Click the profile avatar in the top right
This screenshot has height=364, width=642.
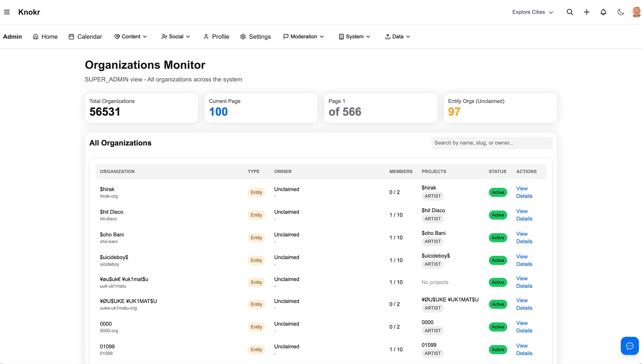636,12
